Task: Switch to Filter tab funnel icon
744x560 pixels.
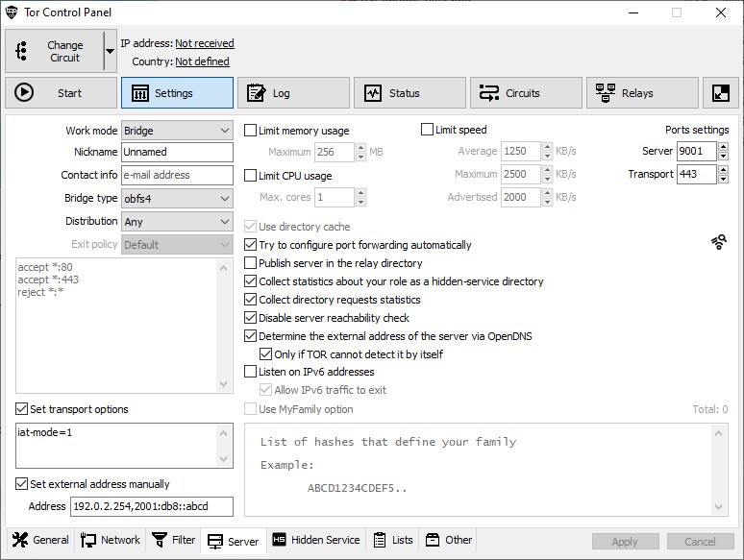Action: tap(160, 540)
